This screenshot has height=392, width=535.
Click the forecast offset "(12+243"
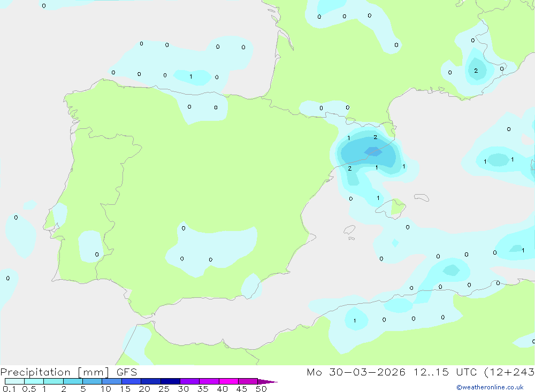(509, 372)
